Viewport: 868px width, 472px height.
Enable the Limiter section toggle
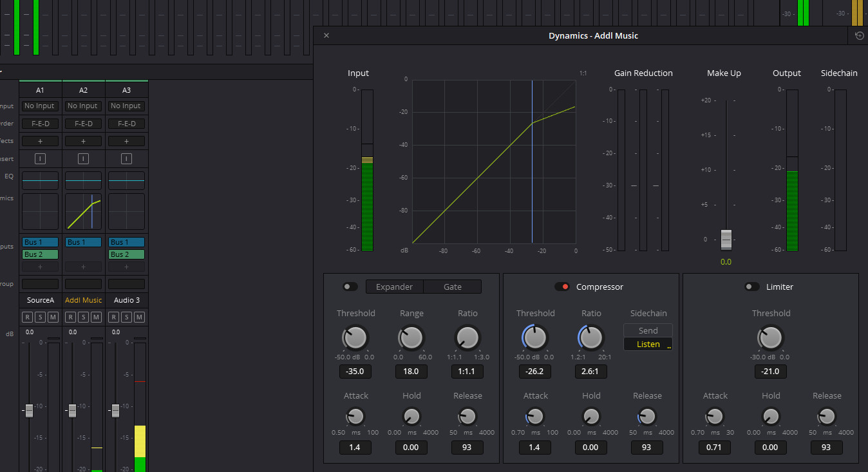pyautogui.click(x=752, y=287)
